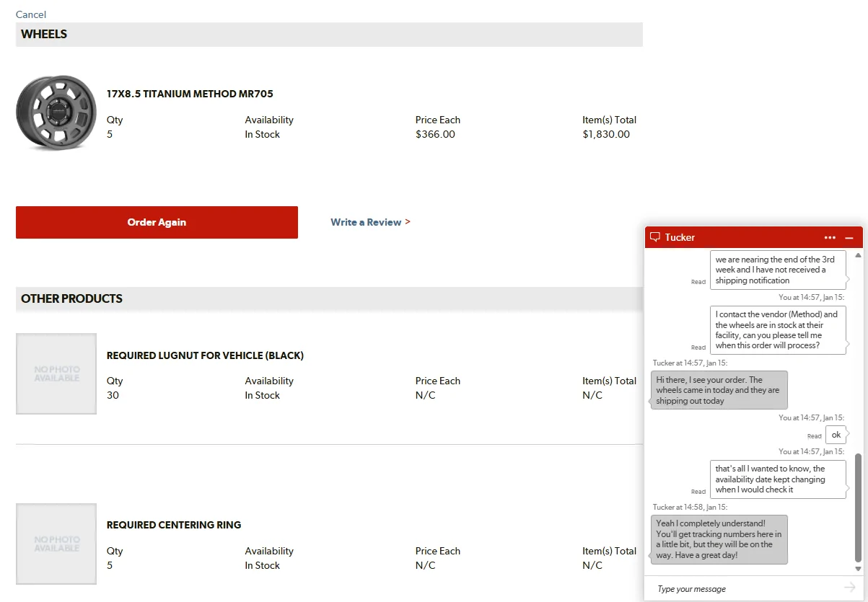This screenshot has height=602, width=868.
Task: Click the lugnut quantity value 30
Action: coord(113,395)
